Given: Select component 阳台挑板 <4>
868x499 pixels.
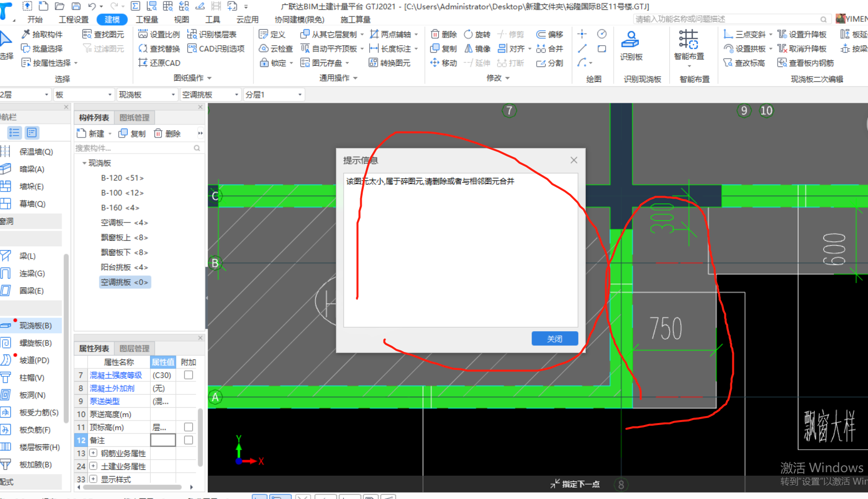Looking at the screenshot, I should (x=124, y=267).
